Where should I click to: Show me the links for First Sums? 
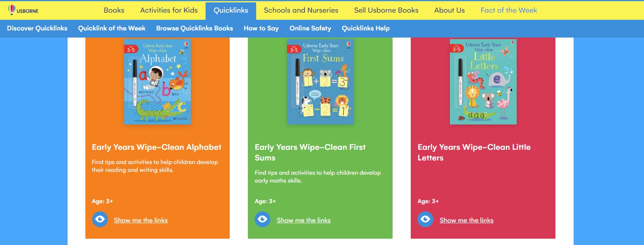click(x=304, y=220)
